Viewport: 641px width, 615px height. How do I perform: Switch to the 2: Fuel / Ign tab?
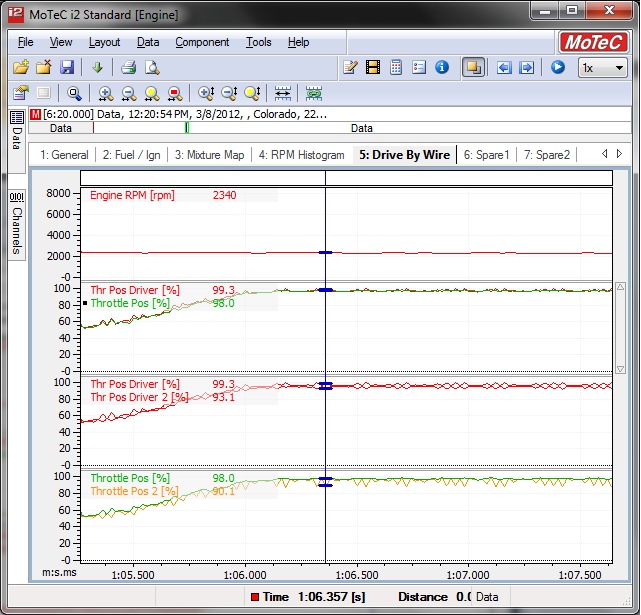click(131, 155)
